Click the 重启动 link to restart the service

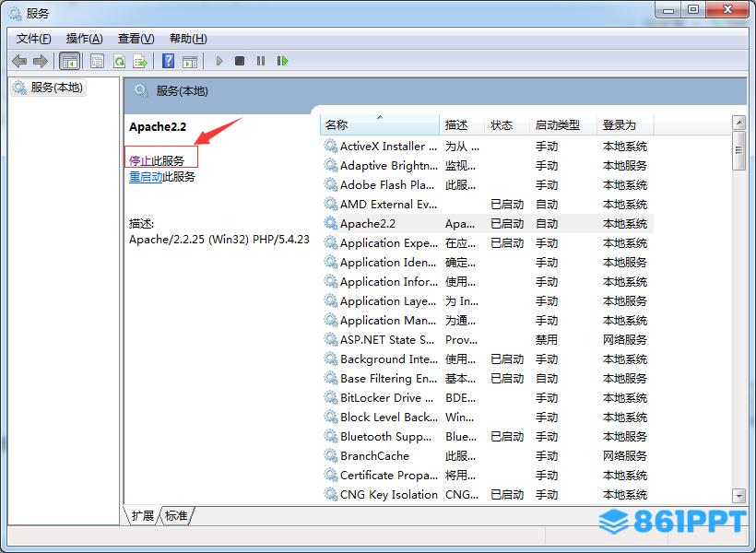146,177
